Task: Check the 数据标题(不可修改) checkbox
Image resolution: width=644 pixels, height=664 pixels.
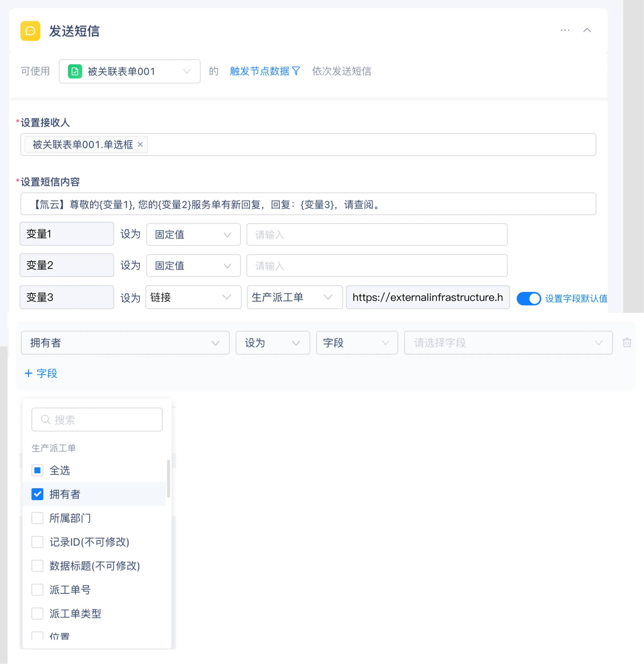Action: click(37, 566)
